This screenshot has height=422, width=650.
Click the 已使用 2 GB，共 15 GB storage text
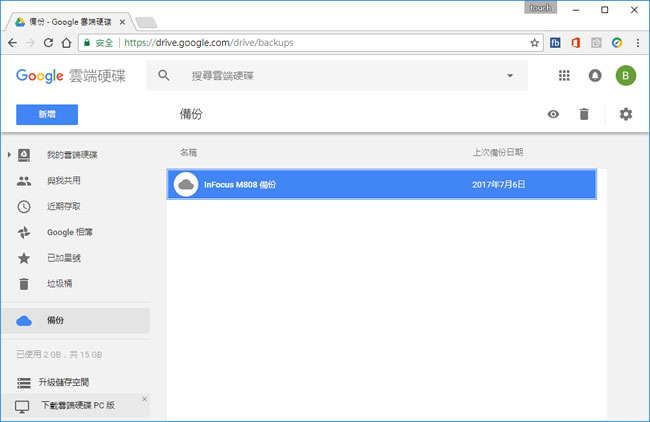click(59, 354)
